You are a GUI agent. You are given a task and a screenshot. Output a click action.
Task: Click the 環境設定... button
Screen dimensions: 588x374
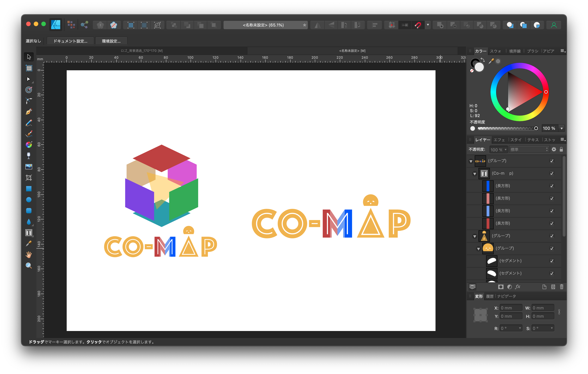pyautogui.click(x=111, y=41)
